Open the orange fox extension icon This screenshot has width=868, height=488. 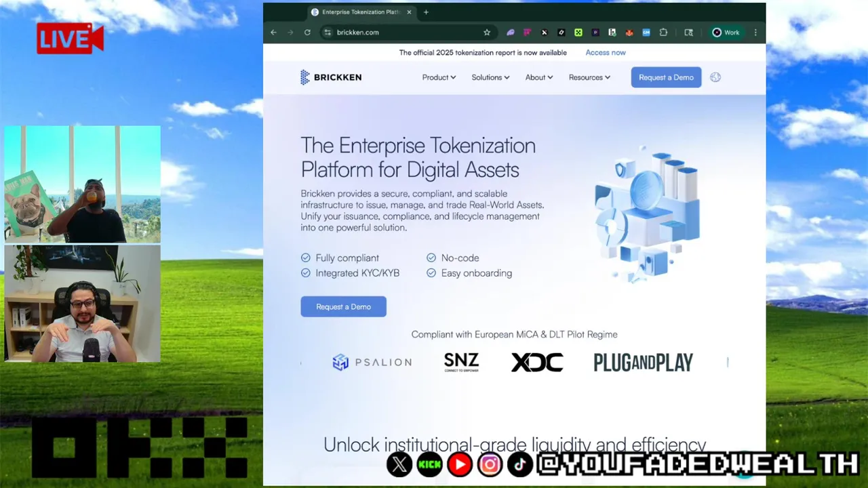pos(629,33)
